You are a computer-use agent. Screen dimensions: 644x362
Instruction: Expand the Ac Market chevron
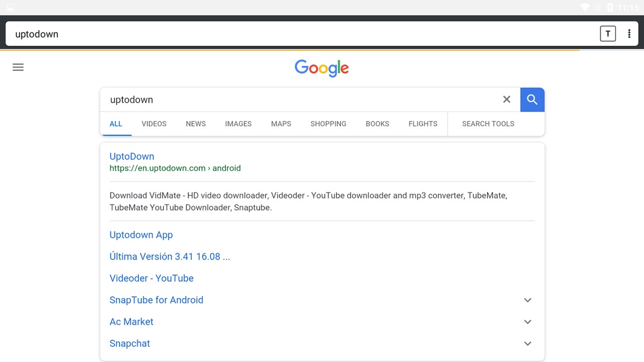(x=528, y=322)
